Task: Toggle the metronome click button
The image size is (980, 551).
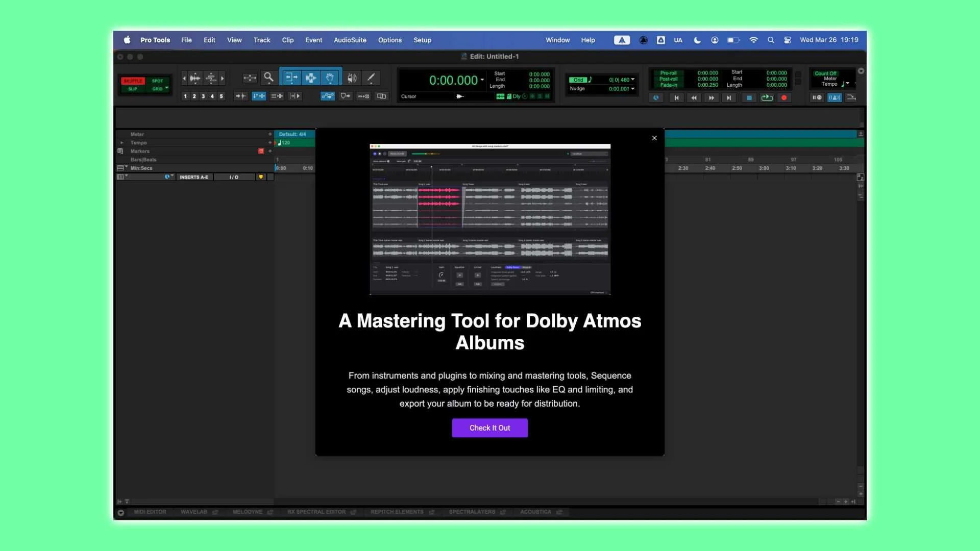Action: 835,97
